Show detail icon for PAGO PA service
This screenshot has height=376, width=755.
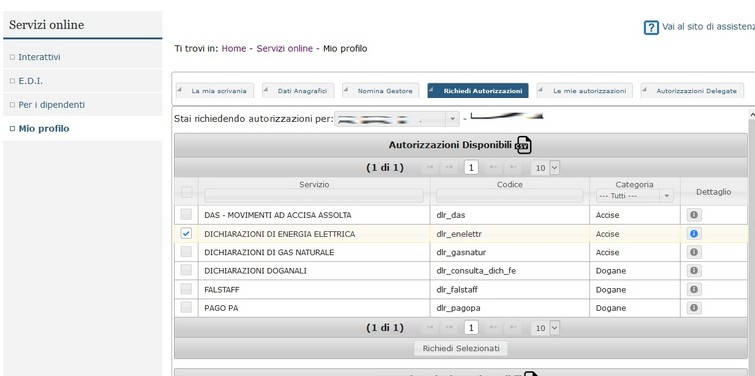[x=694, y=308]
